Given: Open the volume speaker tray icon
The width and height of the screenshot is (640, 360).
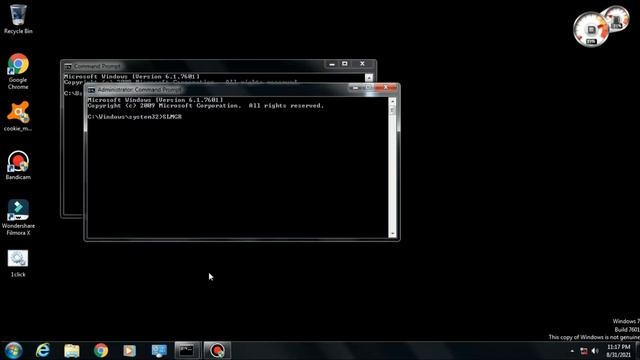Looking at the screenshot, I should point(595,351).
